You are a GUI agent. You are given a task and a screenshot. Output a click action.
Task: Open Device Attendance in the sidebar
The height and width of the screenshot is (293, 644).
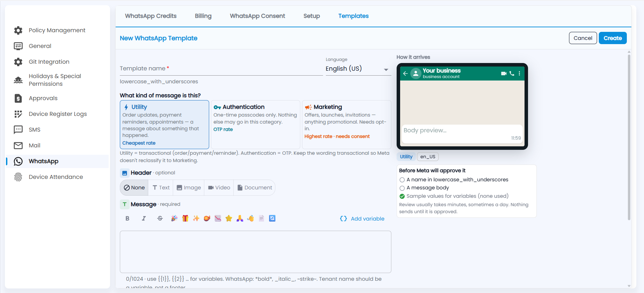pos(57,177)
